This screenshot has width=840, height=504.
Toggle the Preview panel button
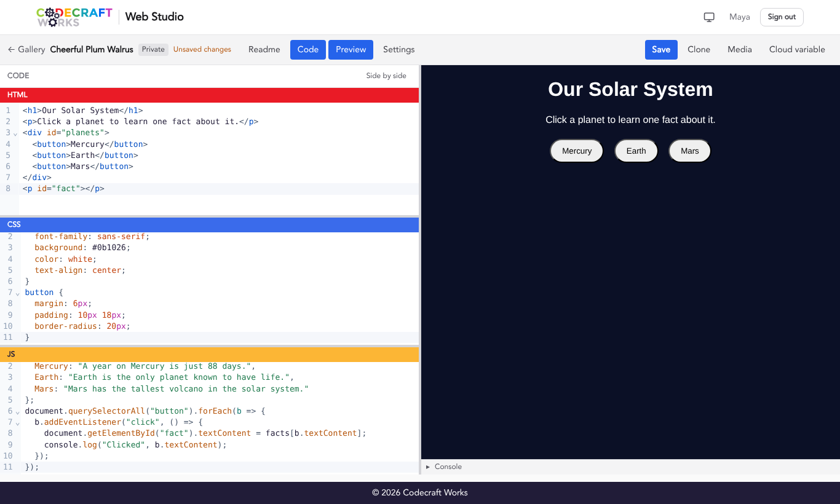tap(351, 50)
